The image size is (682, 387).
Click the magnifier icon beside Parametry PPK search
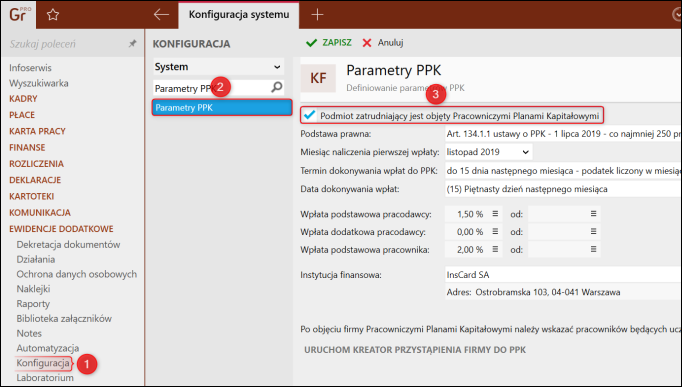click(x=277, y=87)
